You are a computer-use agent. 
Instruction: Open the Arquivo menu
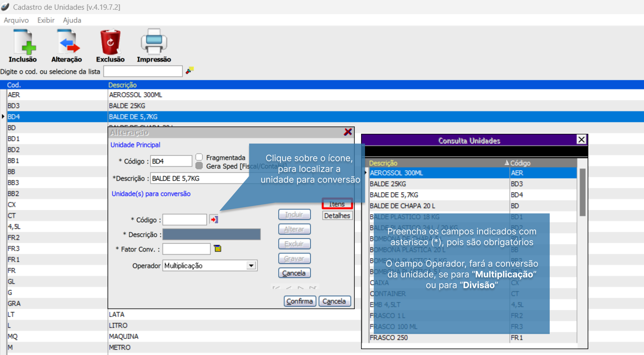(16, 20)
